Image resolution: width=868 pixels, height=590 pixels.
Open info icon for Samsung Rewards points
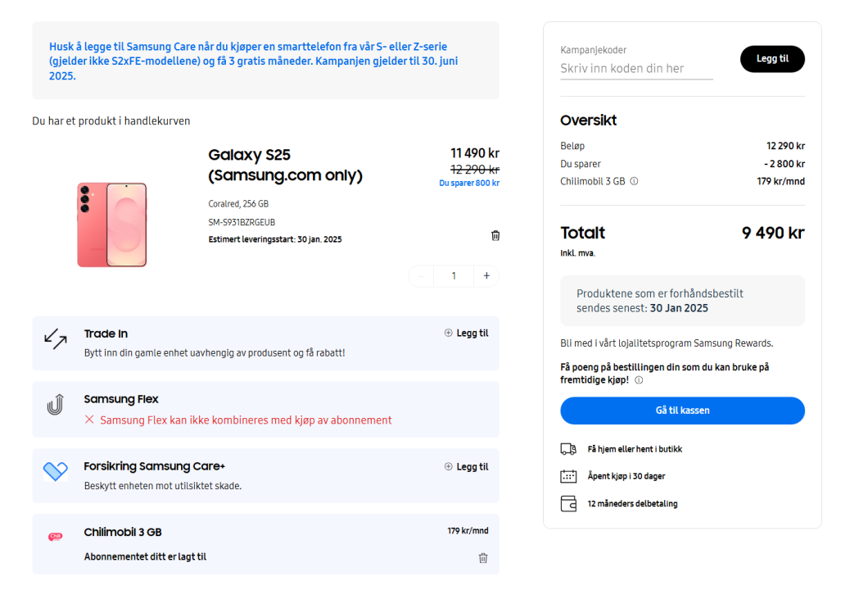pos(639,380)
